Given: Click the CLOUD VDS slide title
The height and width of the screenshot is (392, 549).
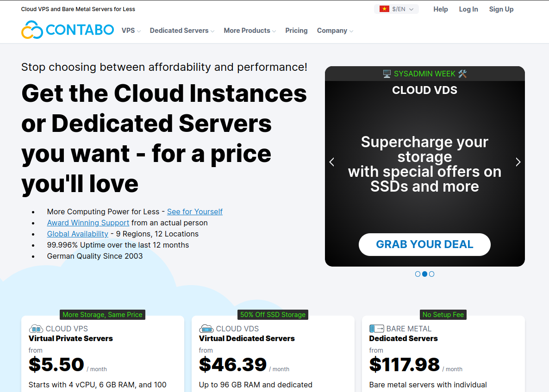Looking at the screenshot, I should [424, 90].
